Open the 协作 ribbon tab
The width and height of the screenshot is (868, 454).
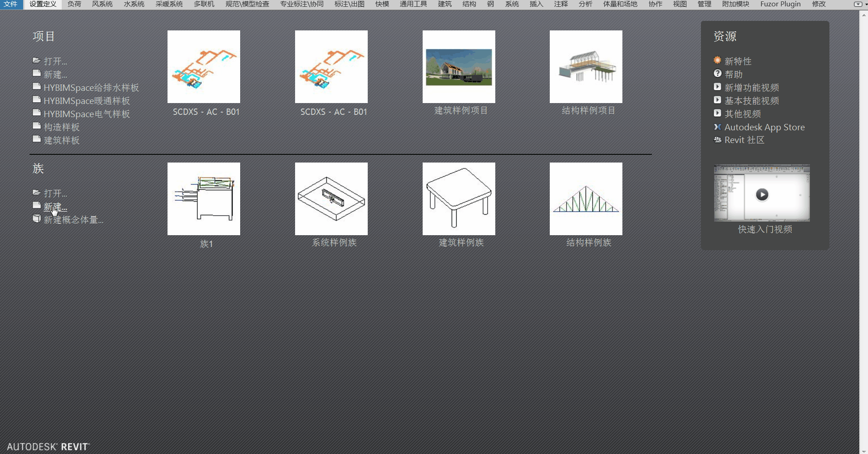[656, 4]
